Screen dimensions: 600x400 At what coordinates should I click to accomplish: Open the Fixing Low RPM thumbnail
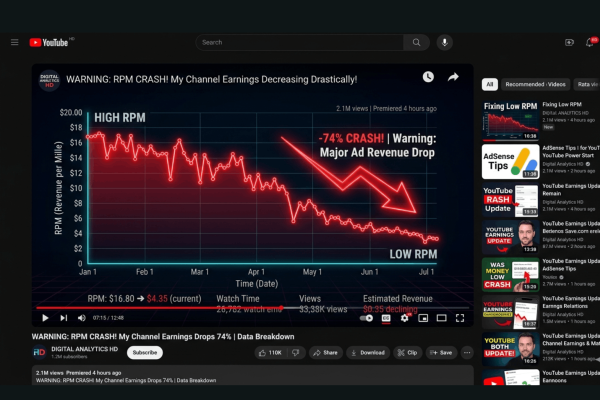(x=510, y=121)
